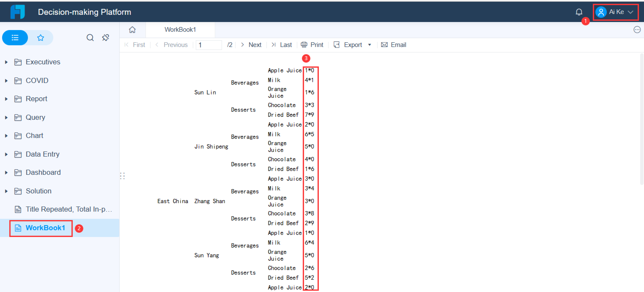This screenshot has height=292, width=644.
Task: Expand the Executives folder
Action: pyautogui.click(x=6, y=62)
